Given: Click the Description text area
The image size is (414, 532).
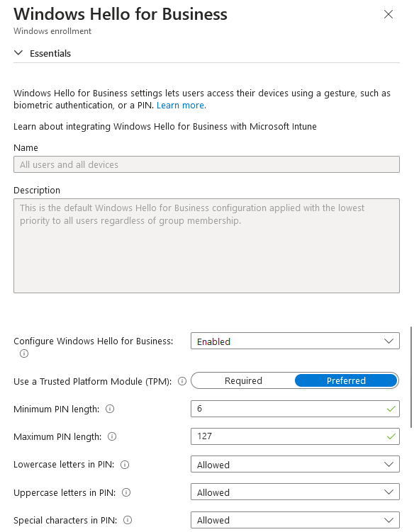Looking at the screenshot, I should tap(206, 246).
